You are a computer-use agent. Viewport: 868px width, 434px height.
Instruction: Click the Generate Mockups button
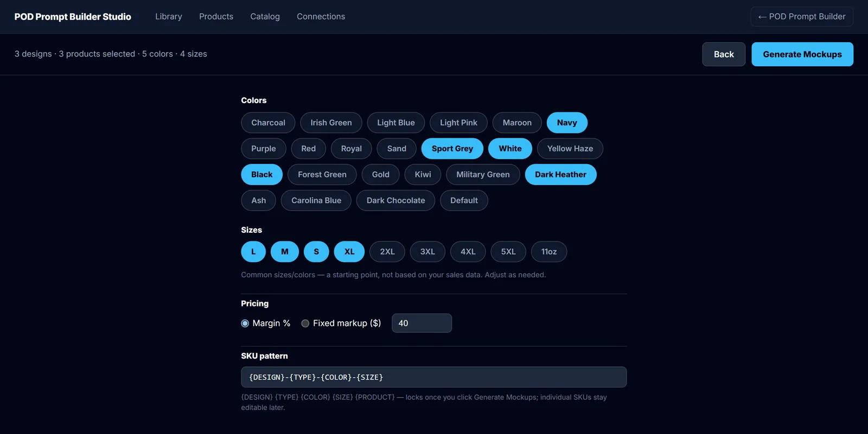click(x=802, y=54)
